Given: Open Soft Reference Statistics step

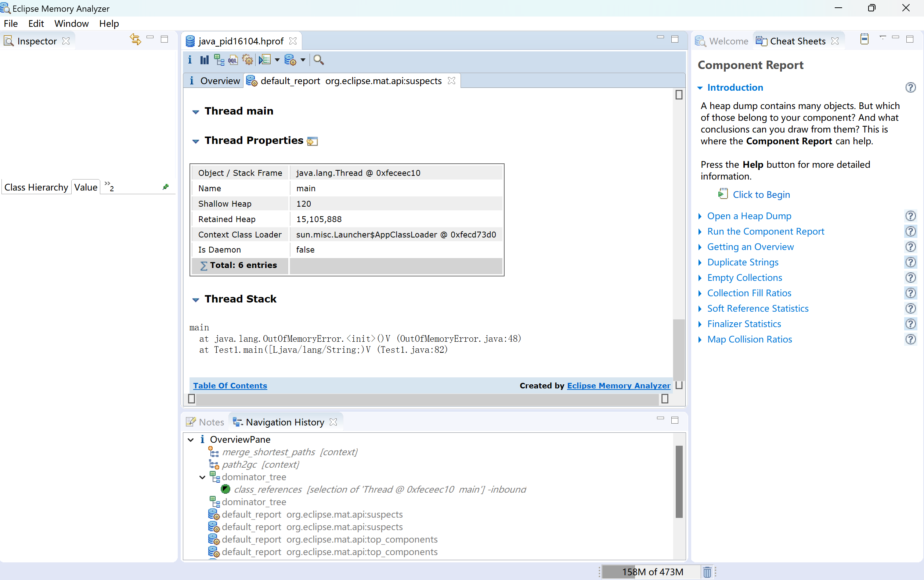Looking at the screenshot, I should [x=758, y=308].
